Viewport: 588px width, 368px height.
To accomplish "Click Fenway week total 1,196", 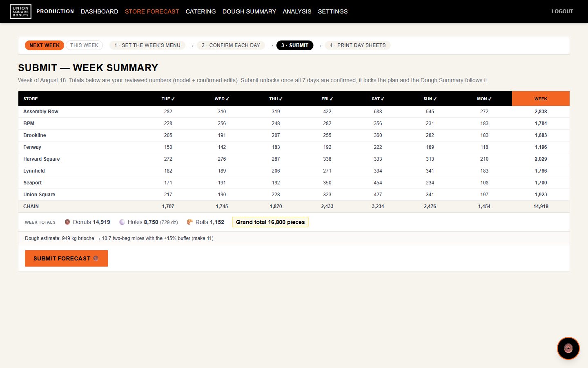I will click(541, 147).
